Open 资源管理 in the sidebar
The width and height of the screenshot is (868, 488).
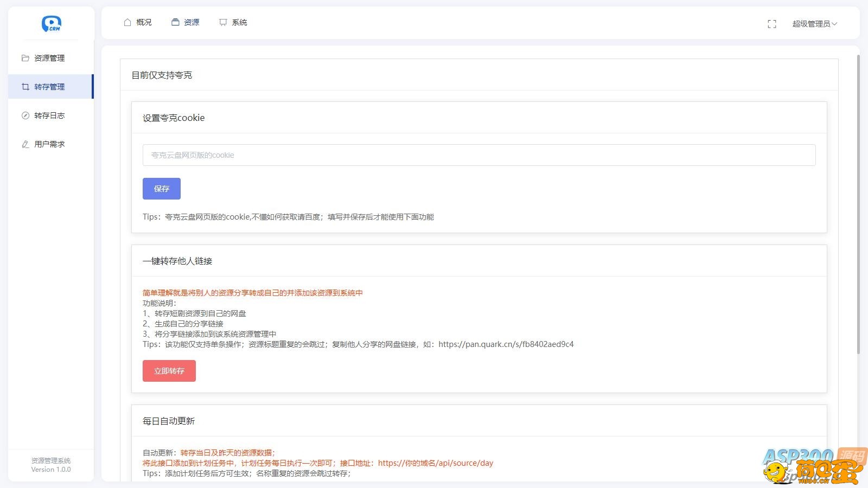click(x=50, y=58)
